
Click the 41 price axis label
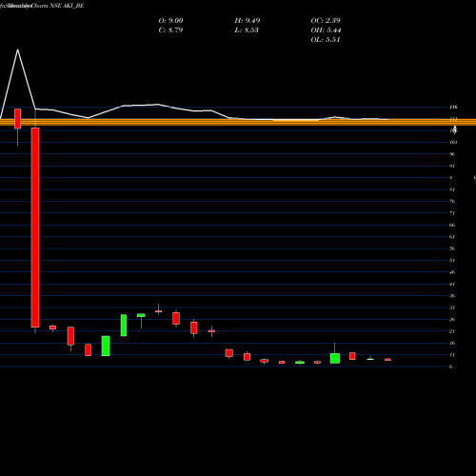point(452,284)
